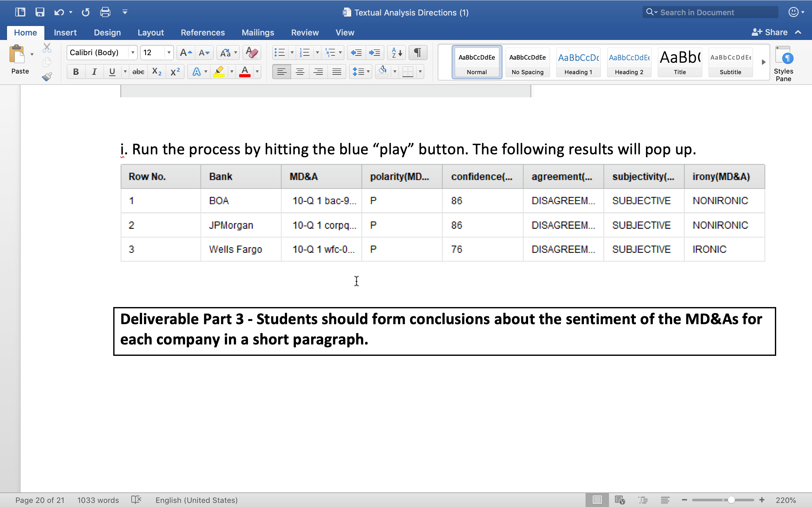Open the font name dropdown
The width and height of the screenshot is (812, 507).
pyautogui.click(x=133, y=53)
